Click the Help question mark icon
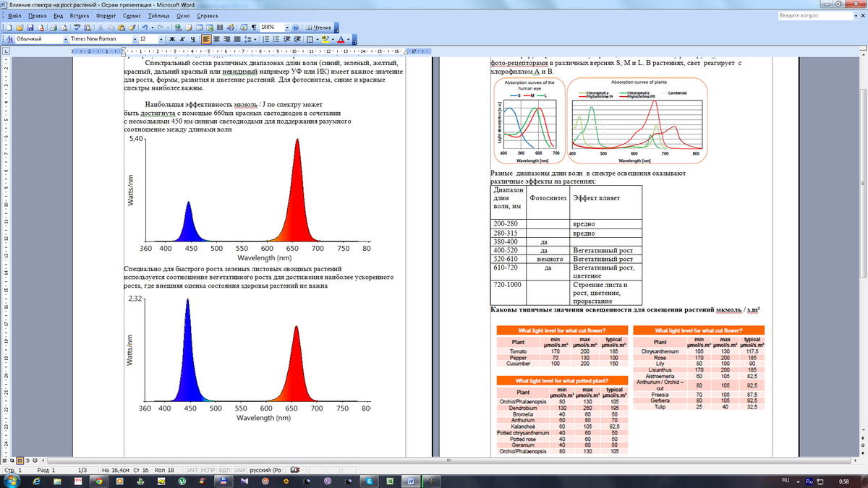 click(x=297, y=27)
